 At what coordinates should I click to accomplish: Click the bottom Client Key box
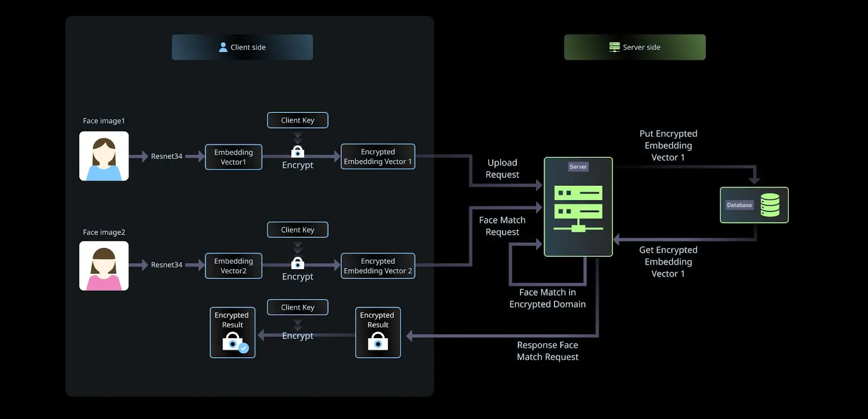(298, 307)
